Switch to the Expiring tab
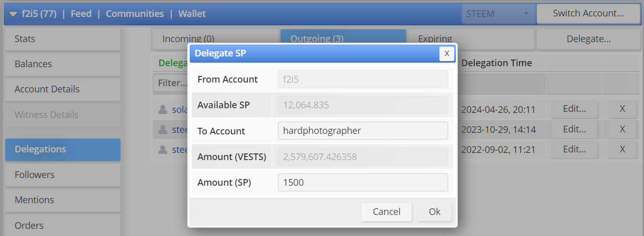Viewport: 644px width, 236px height. [x=471, y=38]
